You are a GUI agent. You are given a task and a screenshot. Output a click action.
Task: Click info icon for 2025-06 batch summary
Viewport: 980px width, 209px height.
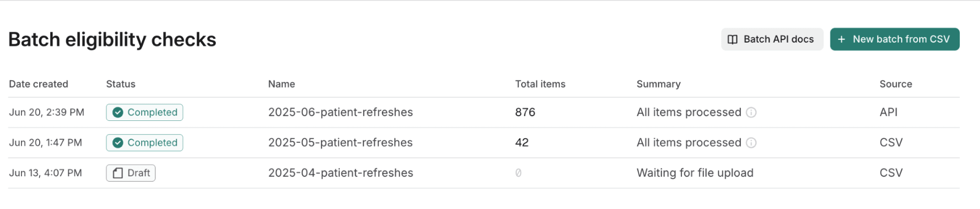pyautogui.click(x=751, y=113)
